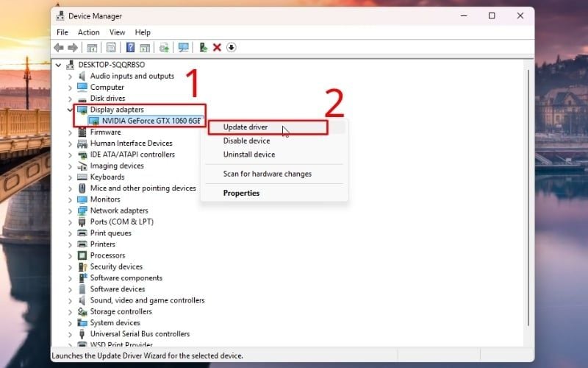Click the Device Manager title bar app icon
The height and width of the screenshot is (368, 588).
click(x=60, y=15)
